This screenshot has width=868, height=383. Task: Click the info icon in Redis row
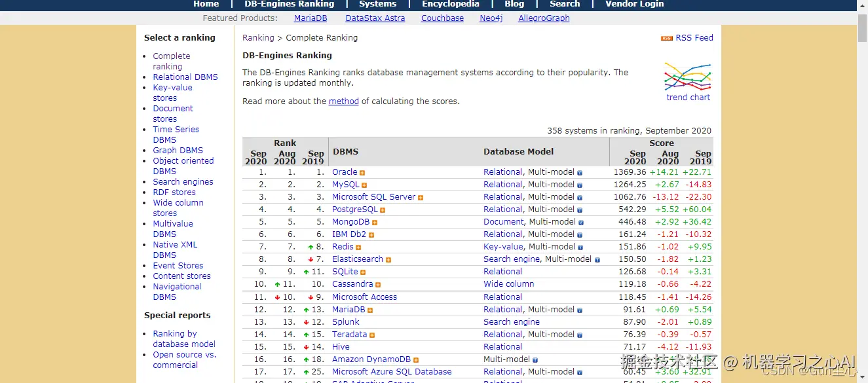[581, 247]
